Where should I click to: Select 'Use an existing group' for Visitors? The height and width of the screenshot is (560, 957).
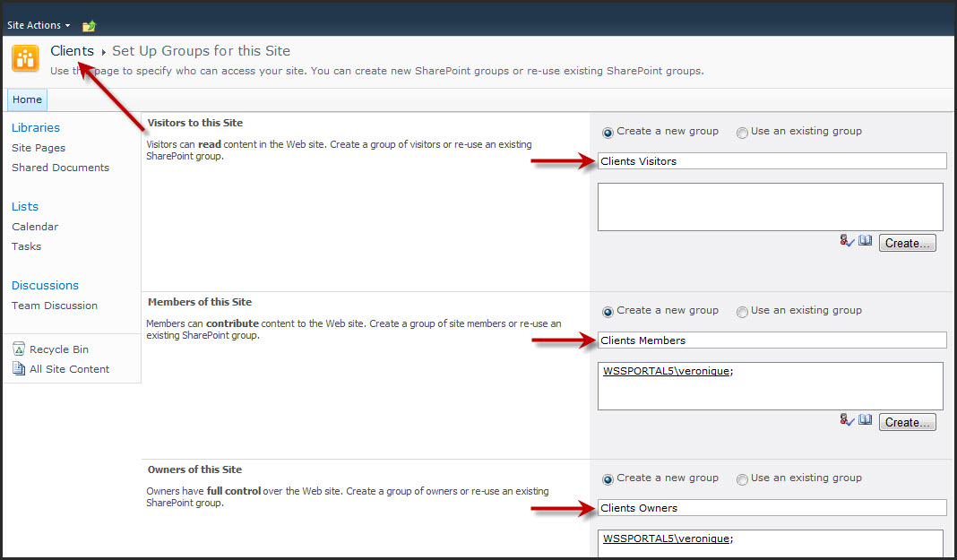pos(742,133)
